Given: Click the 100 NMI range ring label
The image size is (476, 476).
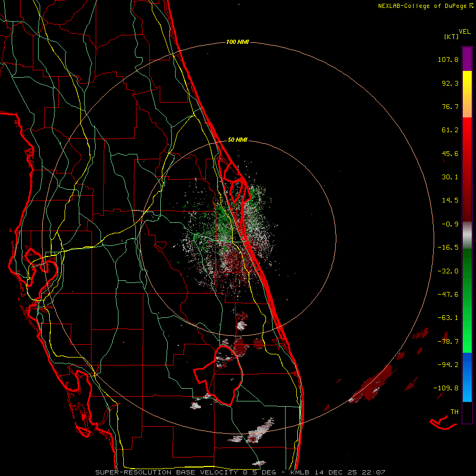Looking at the screenshot, I should pyautogui.click(x=237, y=42).
